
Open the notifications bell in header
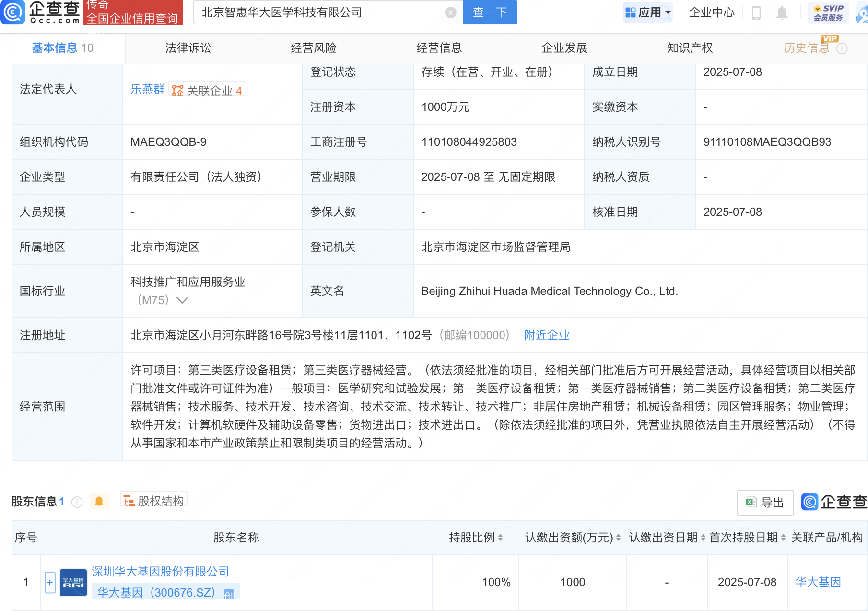[x=782, y=13]
